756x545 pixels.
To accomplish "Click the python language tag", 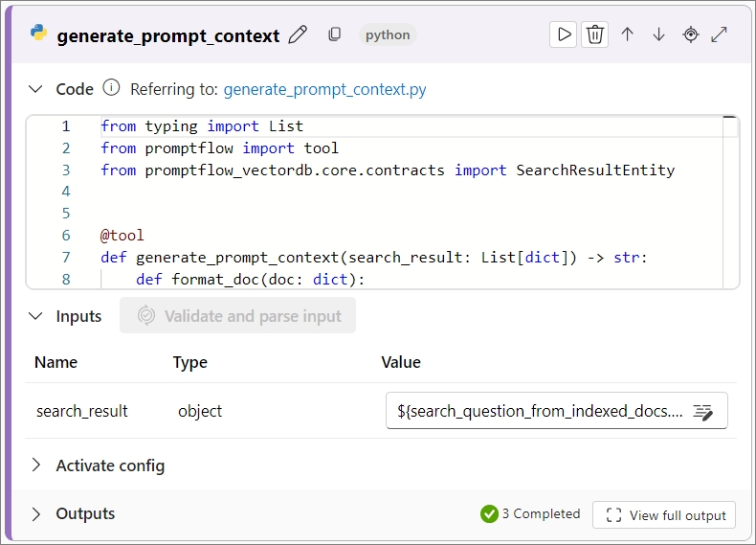I will coord(388,34).
